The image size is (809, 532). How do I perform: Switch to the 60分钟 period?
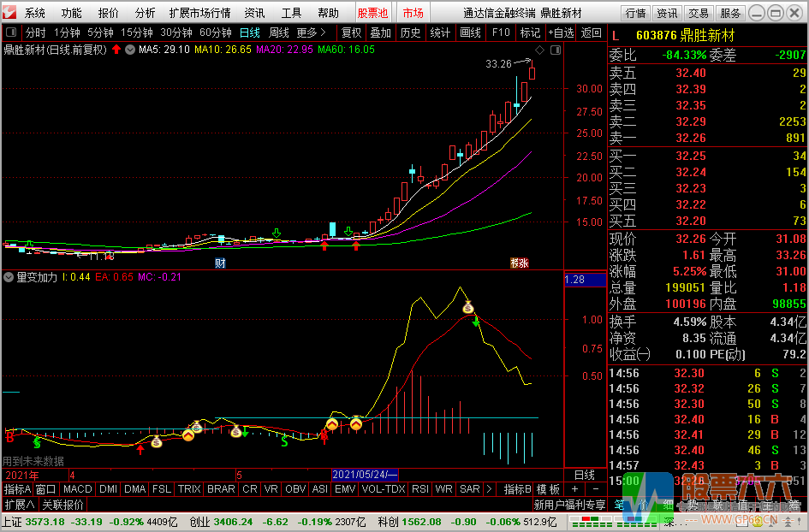pos(215,33)
